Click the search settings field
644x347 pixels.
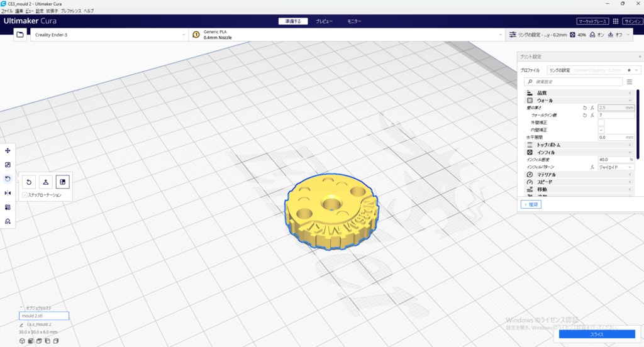point(574,82)
